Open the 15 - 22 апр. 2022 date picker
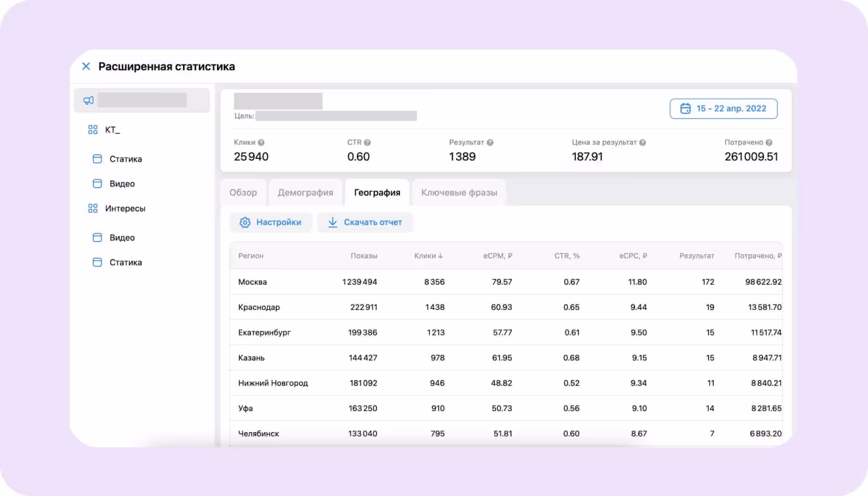The height and width of the screenshot is (496, 868). pyautogui.click(x=724, y=108)
